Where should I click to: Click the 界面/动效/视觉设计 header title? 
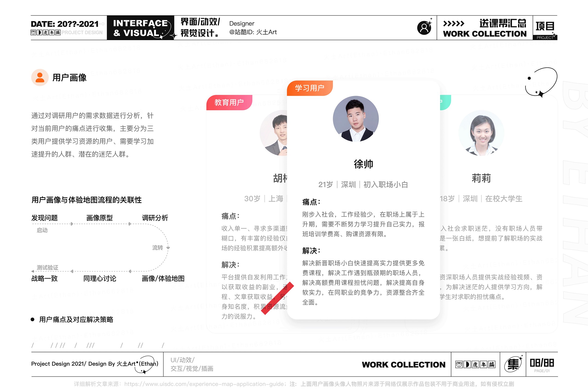coord(200,28)
